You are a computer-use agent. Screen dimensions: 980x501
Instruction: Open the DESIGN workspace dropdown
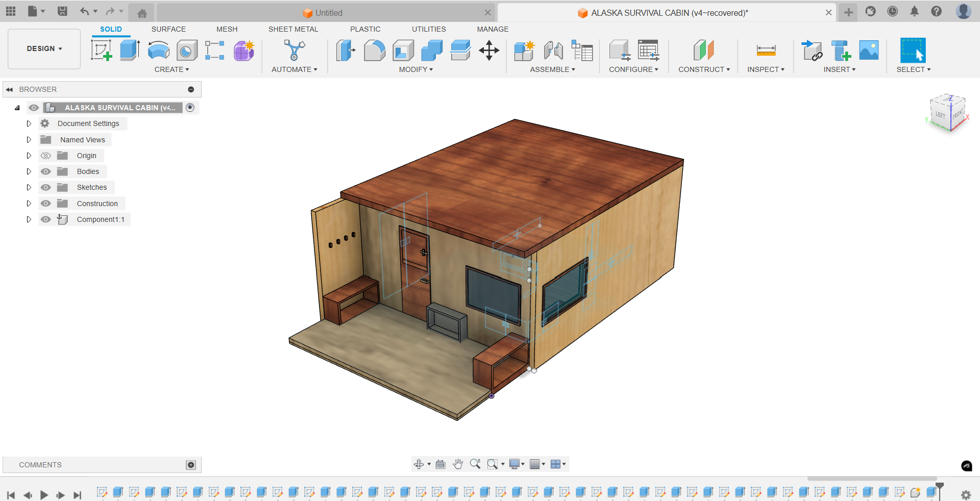coord(44,49)
